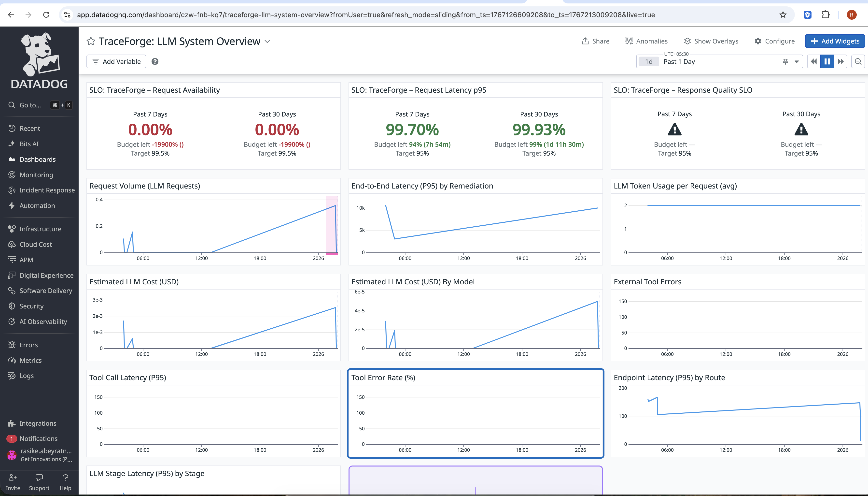Open the Go to search field
The width and height of the screenshot is (868, 496).
(x=30, y=105)
